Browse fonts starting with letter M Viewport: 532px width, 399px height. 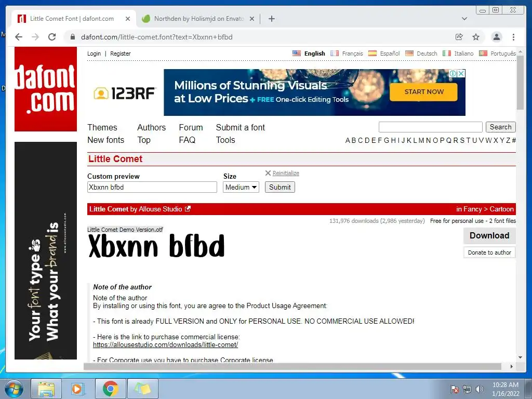[421, 140]
